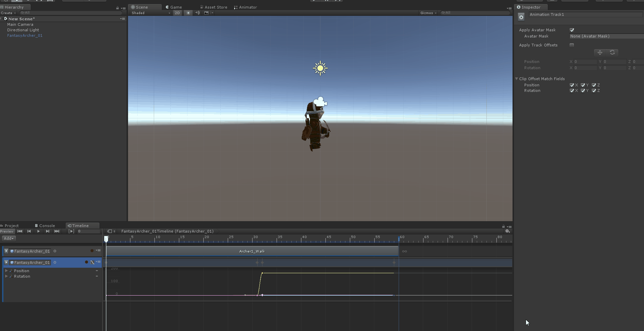Select the Archer1_Walk clip on the timeline
The height and width of the screenshot is (331, 644).
click(252, 251)
